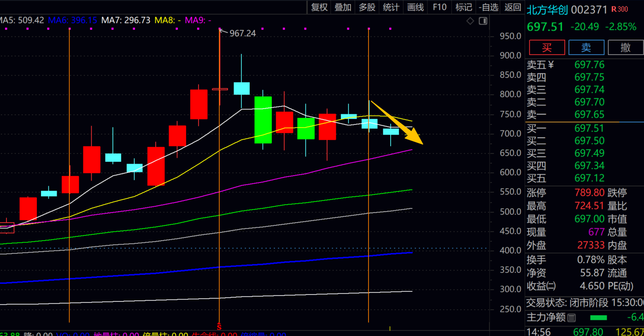Open the 叠加 overlay menu
This screenshot has height=336, width=644.
[343, 7]
